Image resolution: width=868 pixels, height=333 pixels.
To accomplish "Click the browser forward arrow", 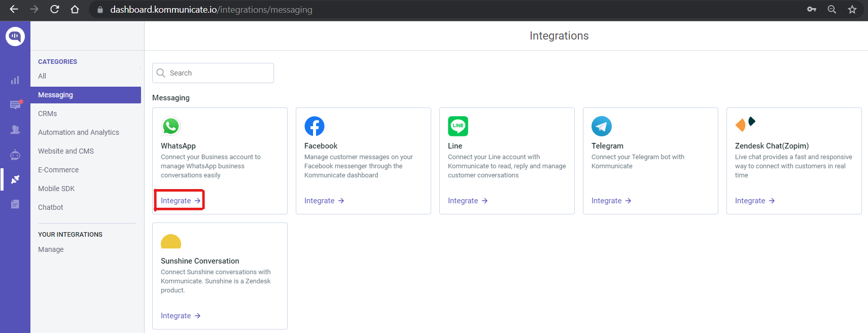I will coord(34,9).
